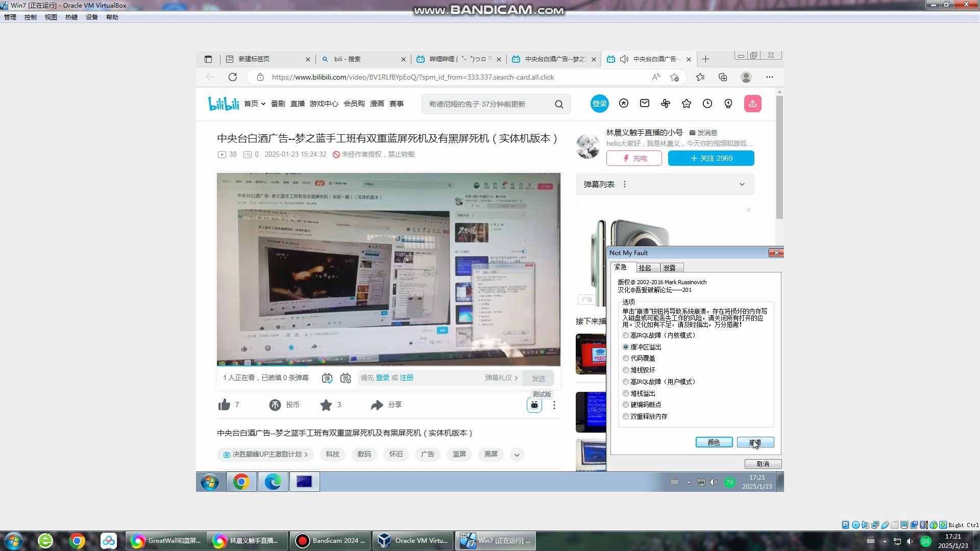The height and width of the screenshot is (551, 980).
Task: Click the share arrow icon
Action: (x=377, y=405)
